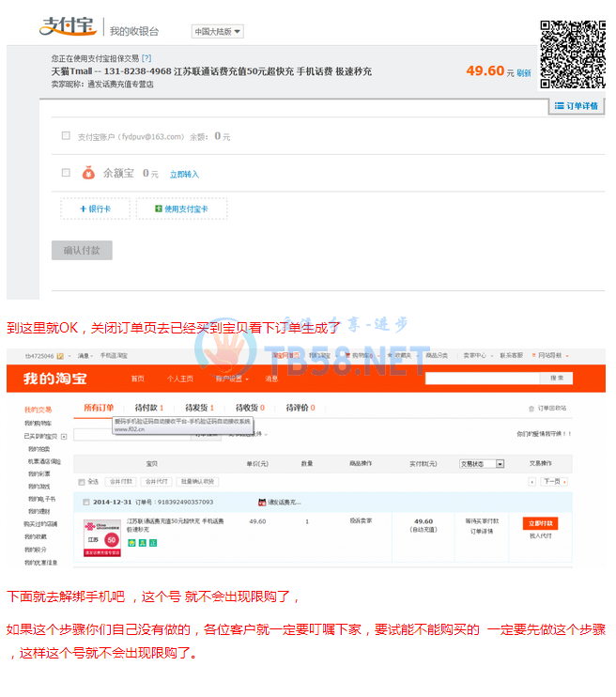
Task: Click the Alipay logo
Action: click(x=68, y=26)
